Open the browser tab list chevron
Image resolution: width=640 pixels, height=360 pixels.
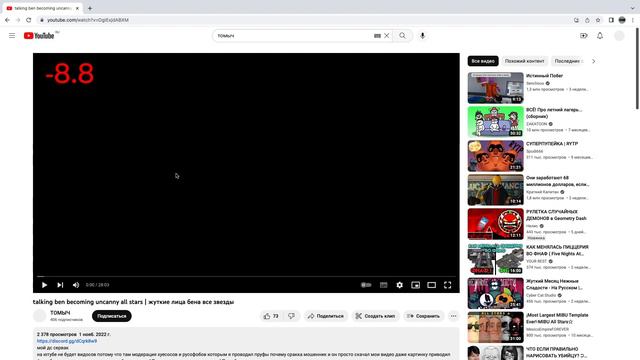pyautogui.click(x=632, y=8)
